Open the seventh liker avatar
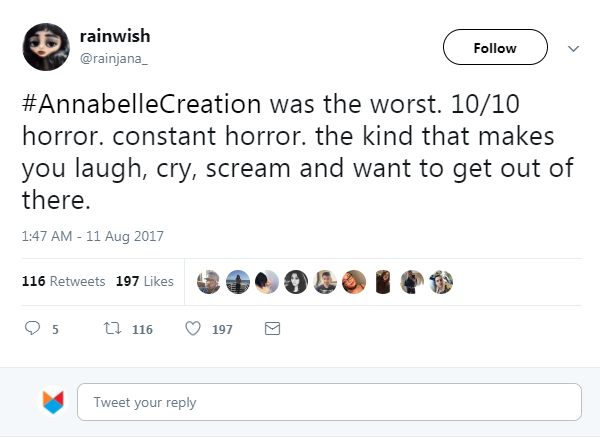 (384, 282)
